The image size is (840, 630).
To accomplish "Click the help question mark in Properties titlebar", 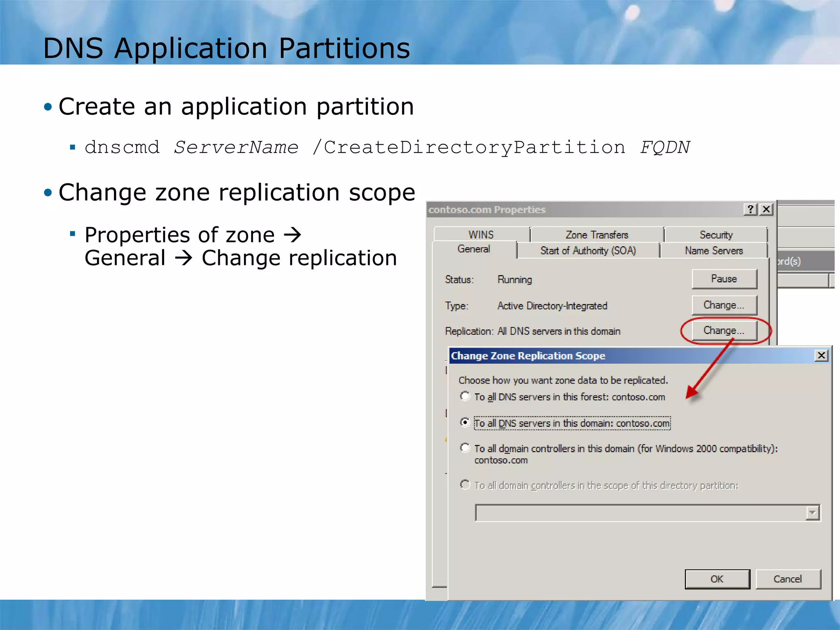I will pyautogui.click(x=750, y=209).
